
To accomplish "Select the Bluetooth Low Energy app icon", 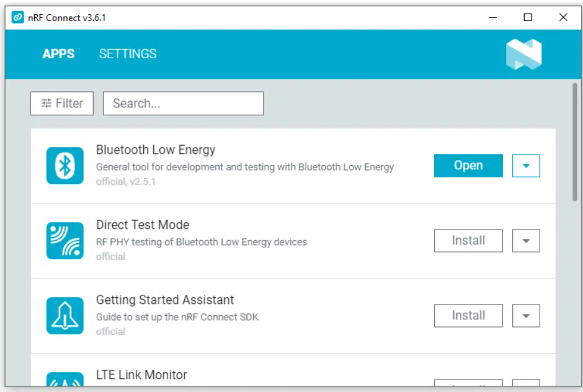I will [65, 166].
